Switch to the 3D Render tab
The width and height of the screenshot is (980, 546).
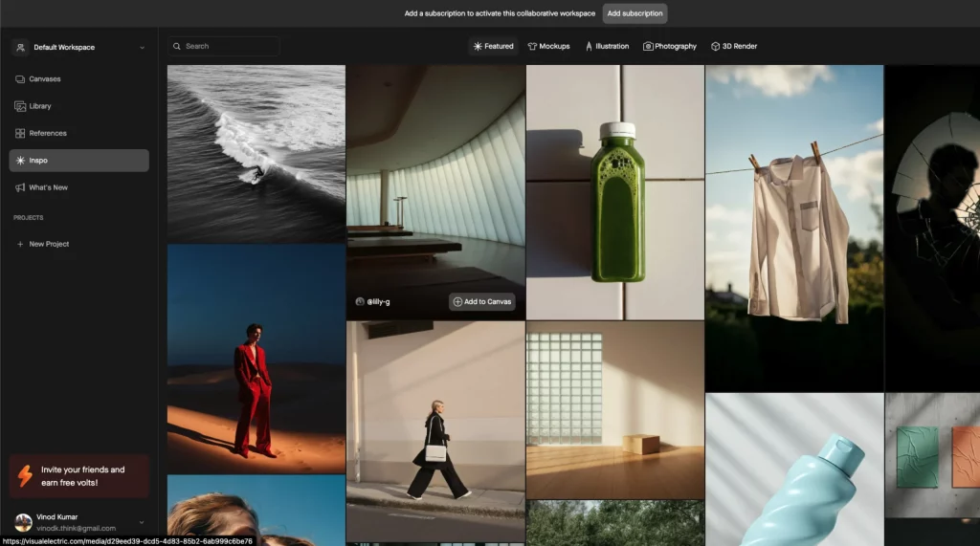click(734, 46)
